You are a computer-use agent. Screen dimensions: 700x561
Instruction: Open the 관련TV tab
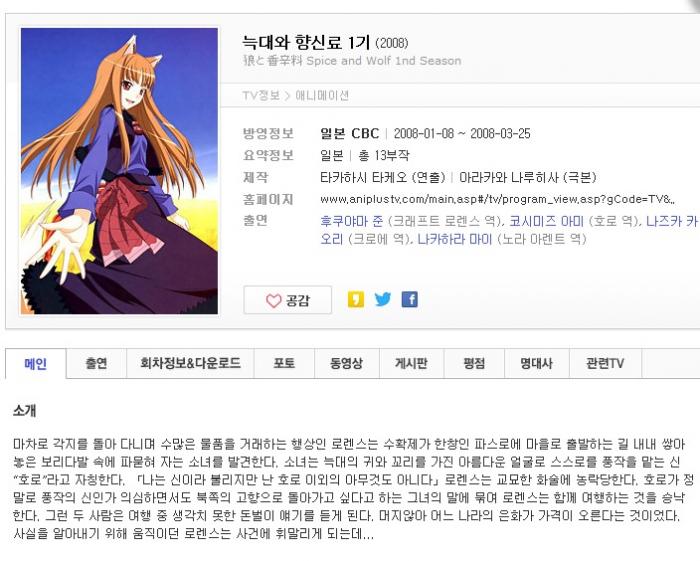(x=605, y=363)
